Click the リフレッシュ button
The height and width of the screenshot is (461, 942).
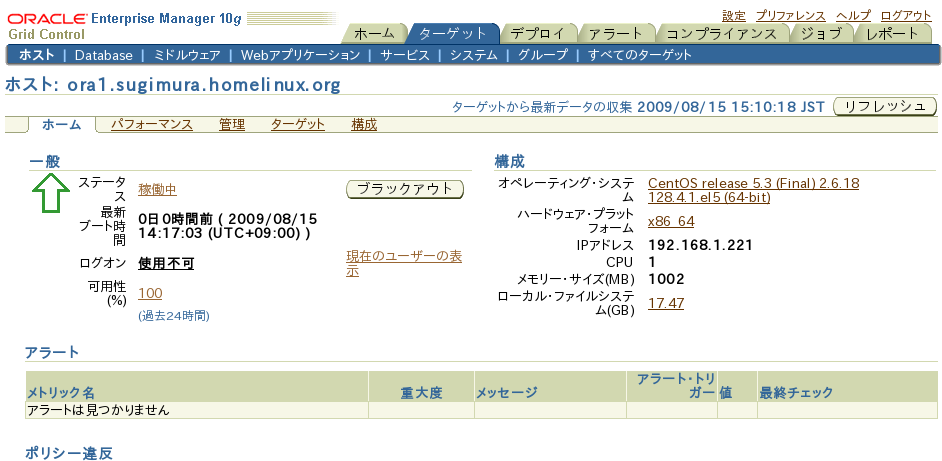885,107
